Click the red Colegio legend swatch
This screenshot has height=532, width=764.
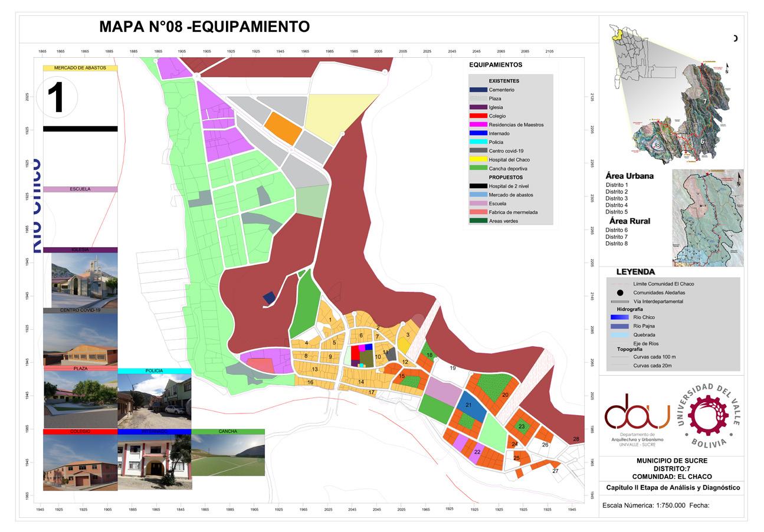478,116
